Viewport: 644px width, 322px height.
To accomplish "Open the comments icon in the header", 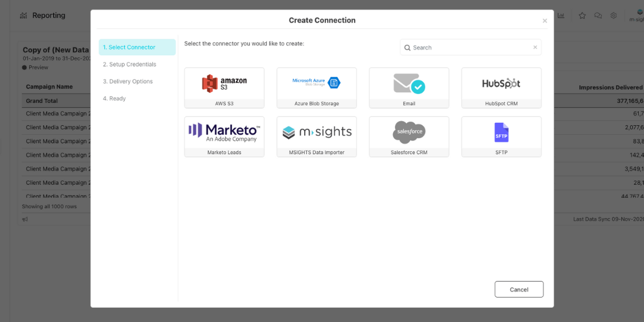I will click(x=598, y=16).
